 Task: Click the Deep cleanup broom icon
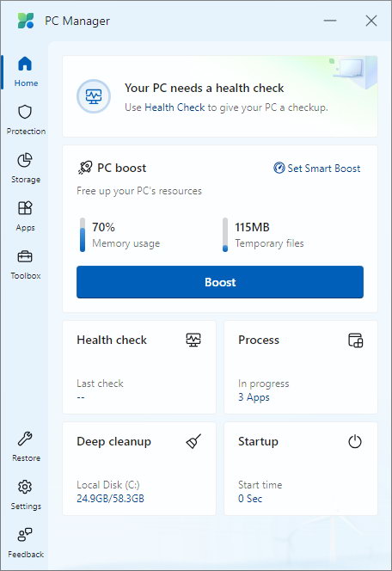(193, 441)
